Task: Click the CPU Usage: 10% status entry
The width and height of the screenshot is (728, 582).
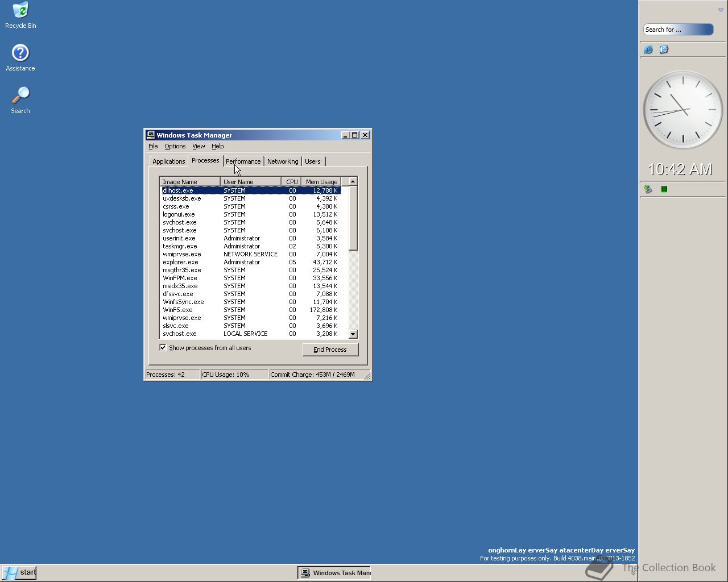Action: tap(234, 375)
